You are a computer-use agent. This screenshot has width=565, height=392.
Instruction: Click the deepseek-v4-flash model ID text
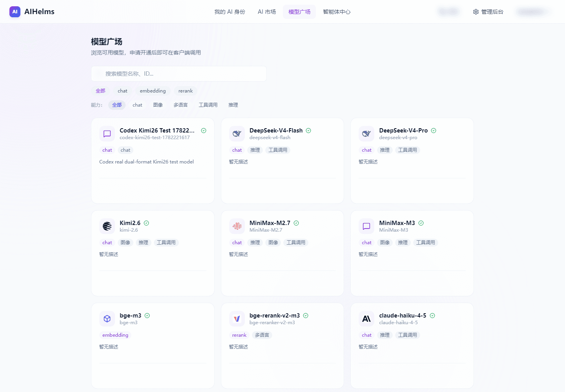pos(270,138)
